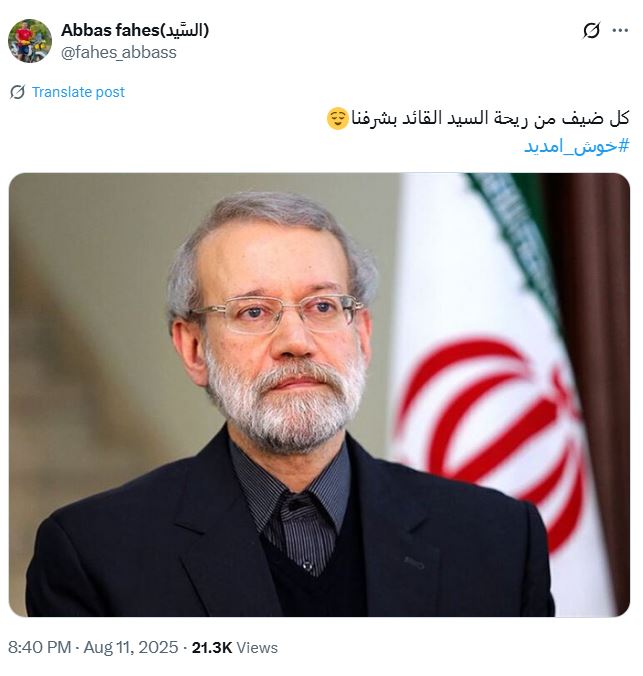
Task: Click the Grok icon beside more options
Action: pos(591,31)
